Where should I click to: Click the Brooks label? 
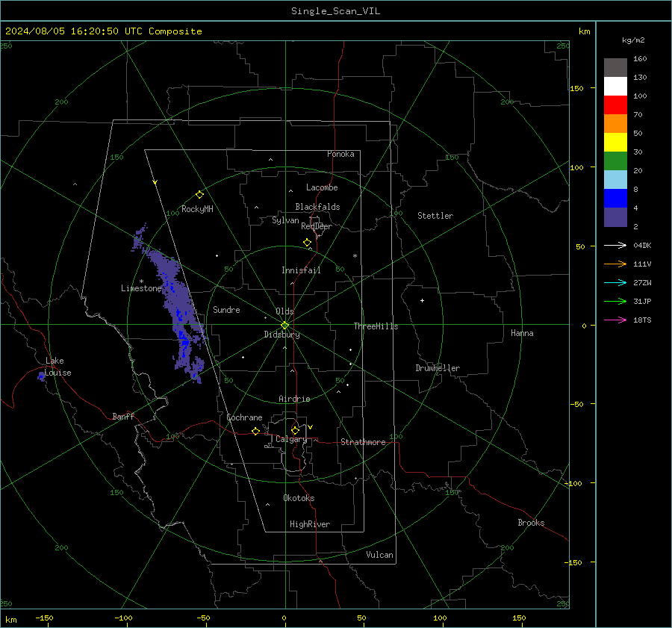(x=531, y=523)
